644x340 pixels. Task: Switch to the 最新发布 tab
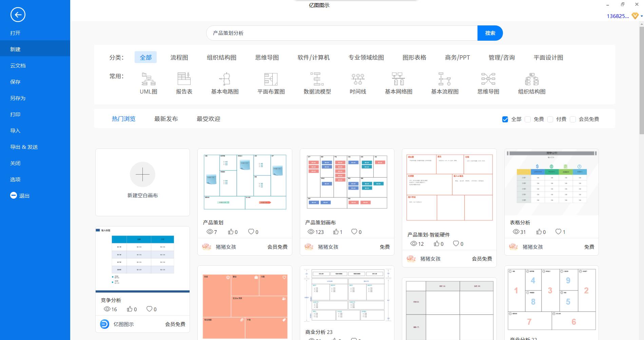point(166,119)
